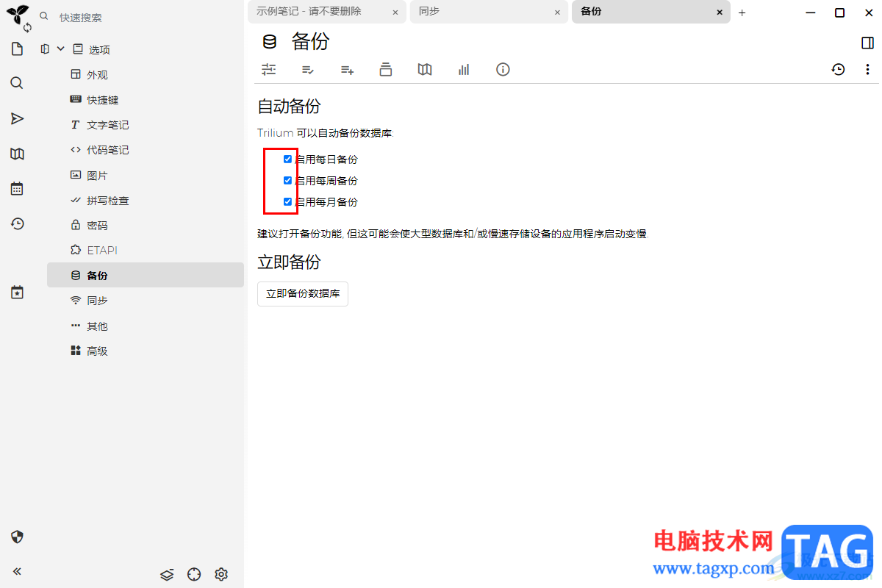Collapse the 选项 tree node chevron
Screen dimensions: 882x588
point(61,49)
